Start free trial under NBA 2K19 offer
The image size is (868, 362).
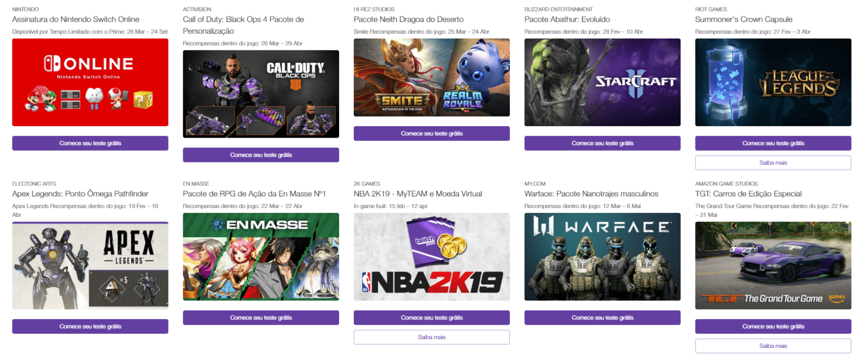432,318
